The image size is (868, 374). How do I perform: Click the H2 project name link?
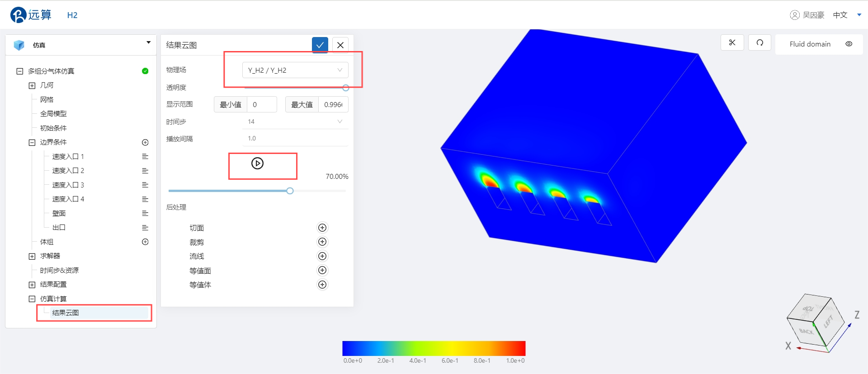72,15
